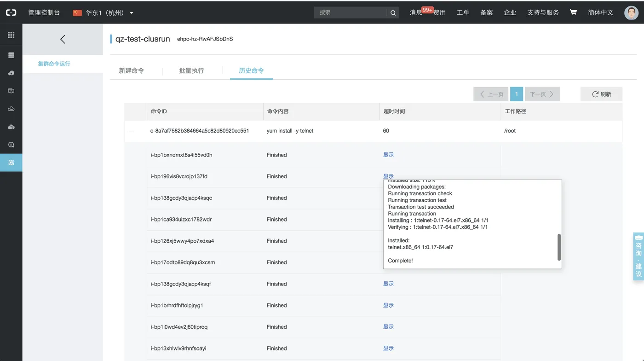Viewport: 644px width, 361px height.
Task: Open the 简体中文 language selector
Action: pyautogui.click(x=600, y=12)
